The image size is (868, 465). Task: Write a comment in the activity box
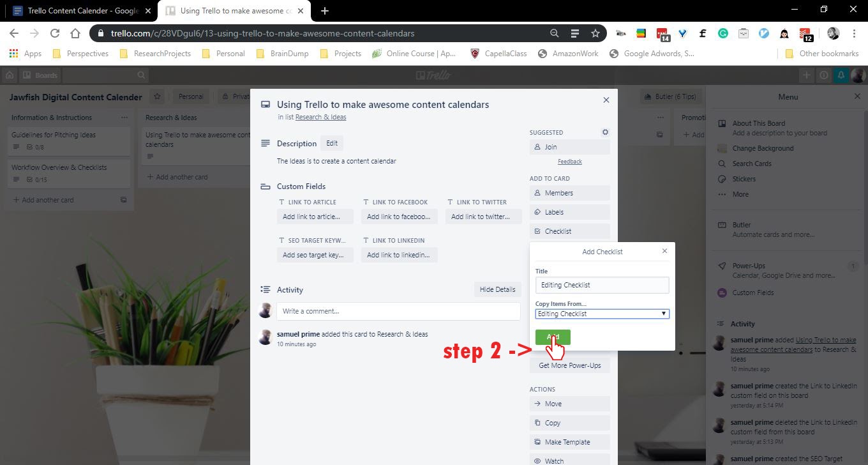[x=398, y=311]
